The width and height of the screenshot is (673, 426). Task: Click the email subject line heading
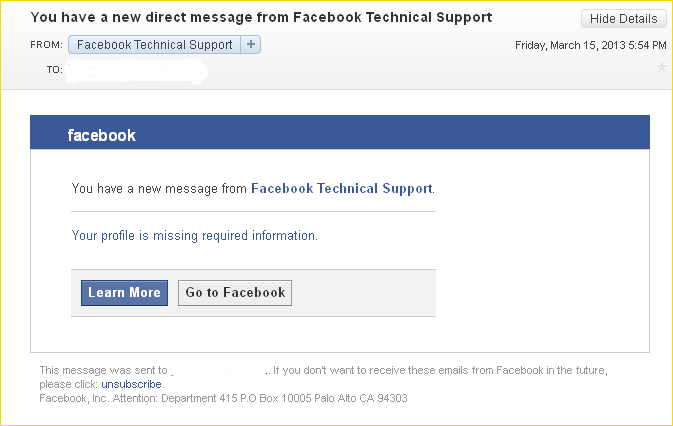pos(261,17)
